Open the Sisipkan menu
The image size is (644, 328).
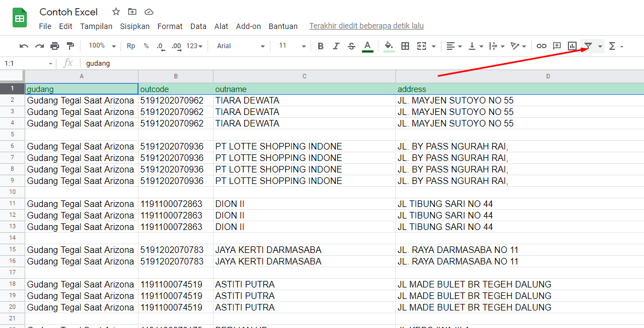135,26
